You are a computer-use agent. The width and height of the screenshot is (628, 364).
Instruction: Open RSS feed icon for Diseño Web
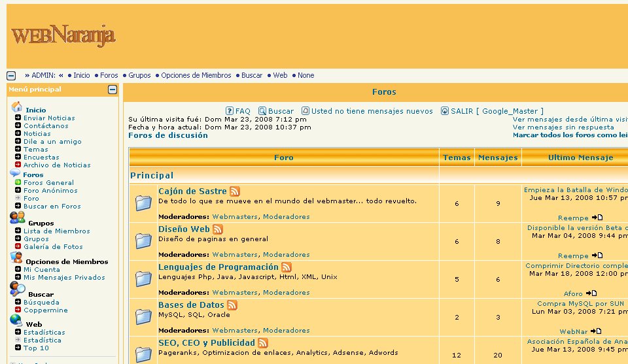point(218,229)
